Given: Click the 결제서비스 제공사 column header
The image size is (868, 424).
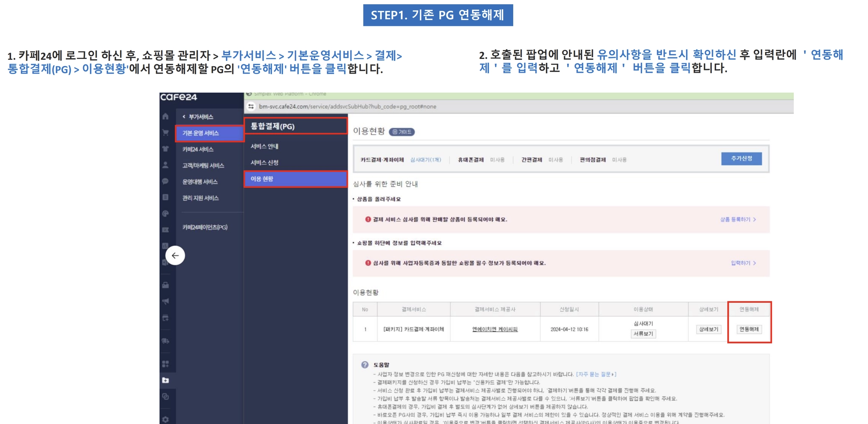Looking at the screenshot, I should (x=495, y=309).
